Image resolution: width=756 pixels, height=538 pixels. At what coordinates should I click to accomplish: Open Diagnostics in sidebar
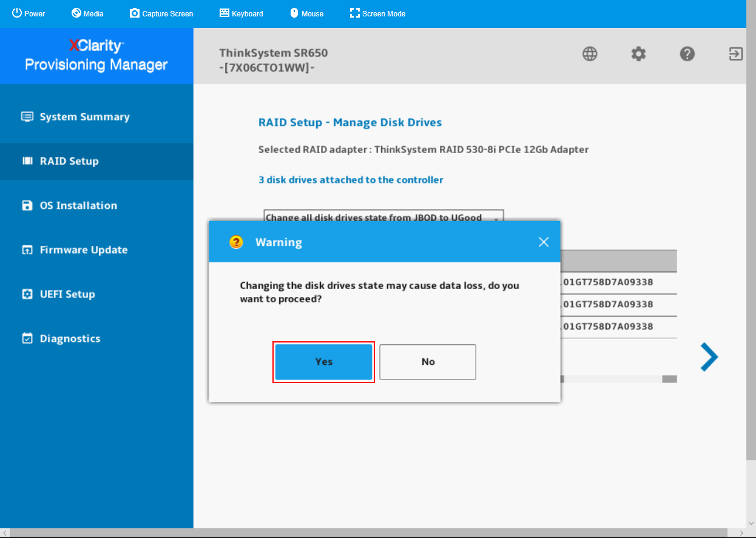[x=96, y=338]
